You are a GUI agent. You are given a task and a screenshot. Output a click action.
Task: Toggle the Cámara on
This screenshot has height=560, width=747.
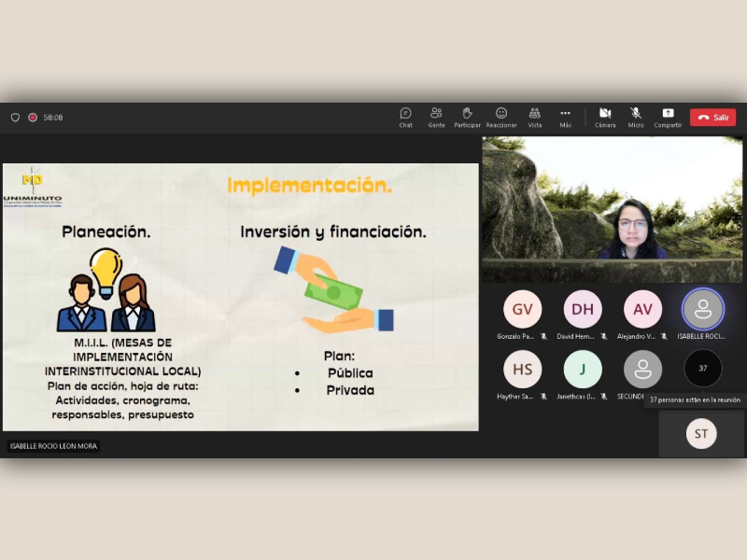[605, 117]
